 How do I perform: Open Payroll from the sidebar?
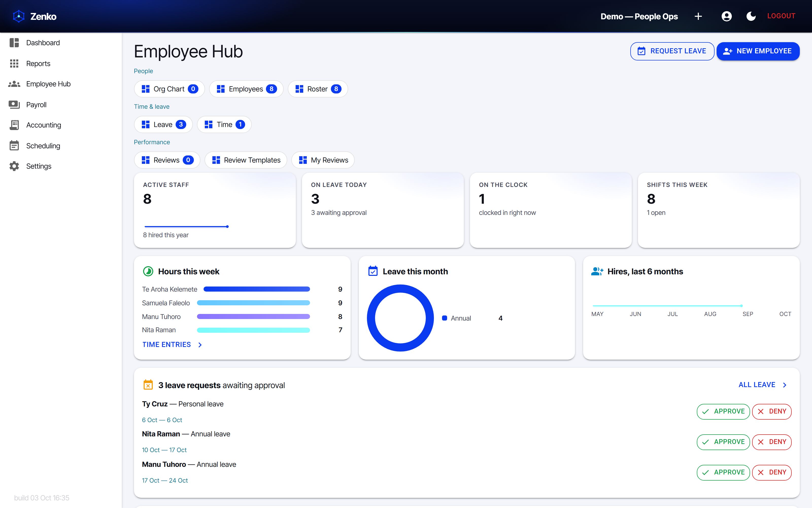61,105
